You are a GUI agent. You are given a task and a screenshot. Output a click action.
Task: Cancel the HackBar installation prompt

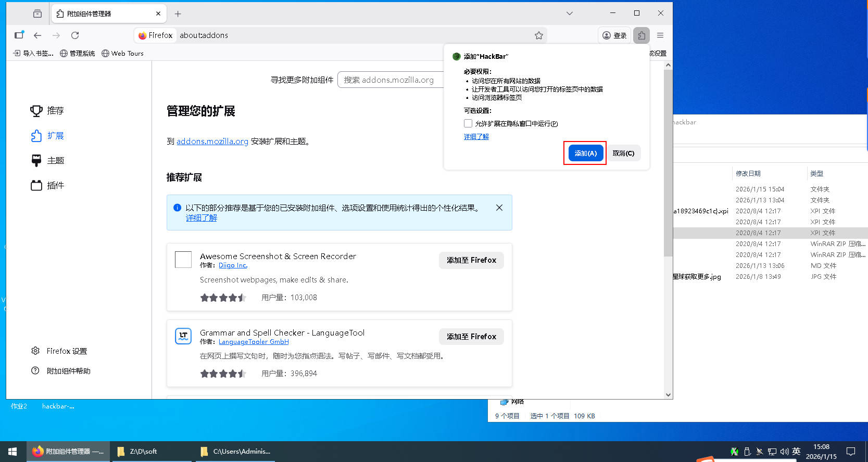pos(623,153)
